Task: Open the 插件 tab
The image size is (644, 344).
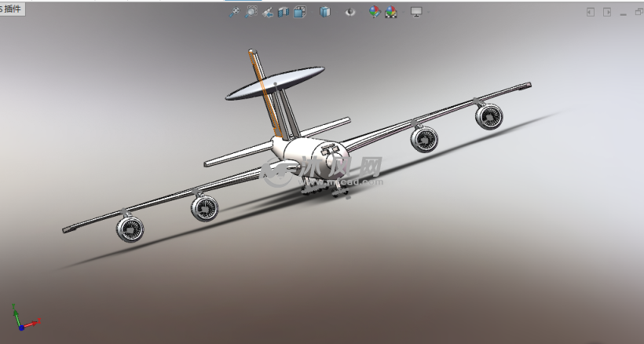Action: 14,9
